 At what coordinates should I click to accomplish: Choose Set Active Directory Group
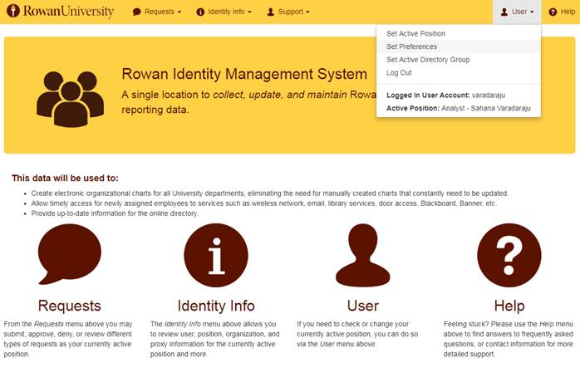point(459,60)
